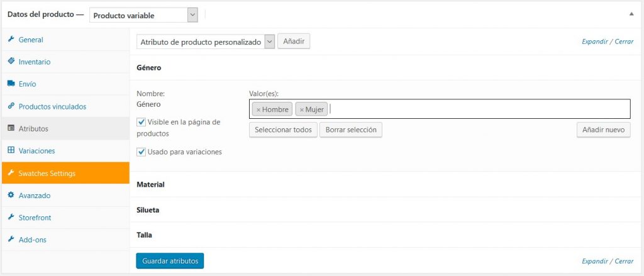This screenshot has height=276, width=644.
Task: Click the Inventario tag icon
Action: [11, 62]
